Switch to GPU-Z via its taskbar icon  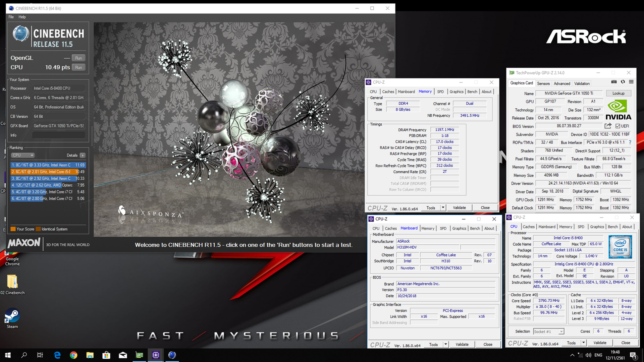coord(139,355)
